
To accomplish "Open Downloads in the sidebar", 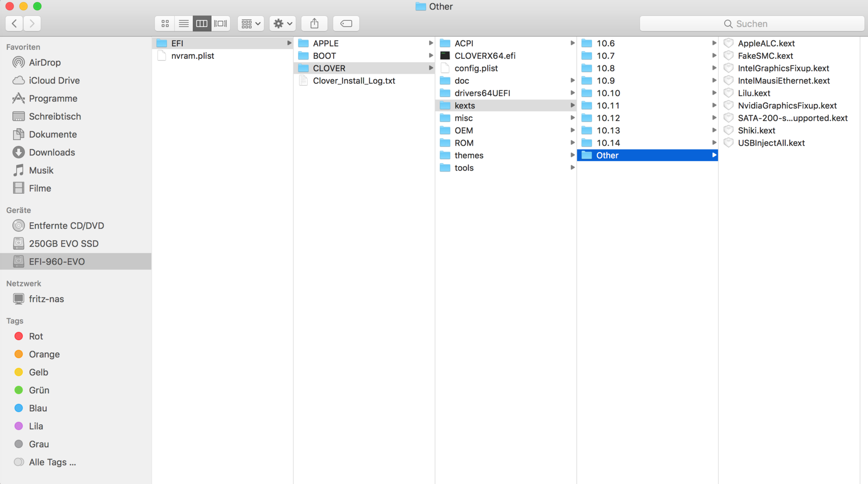I will (76, 152).
